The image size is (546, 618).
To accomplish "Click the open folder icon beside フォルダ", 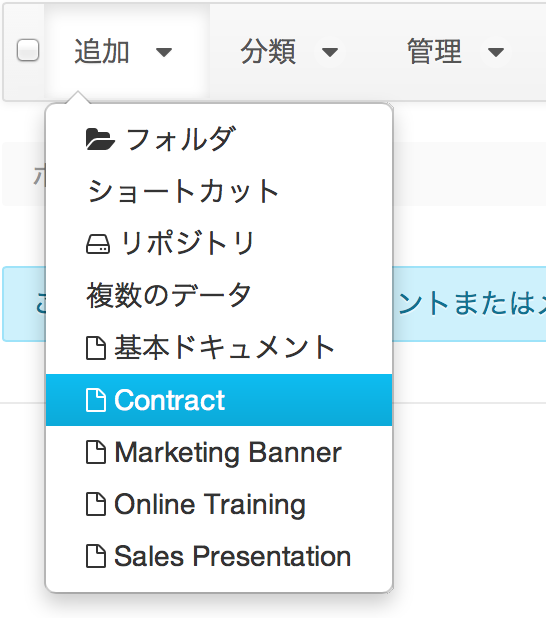I will (x=100, y=140).
